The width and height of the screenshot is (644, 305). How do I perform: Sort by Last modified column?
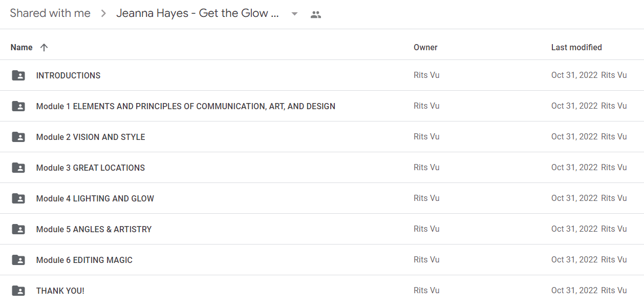coord(576,47)
